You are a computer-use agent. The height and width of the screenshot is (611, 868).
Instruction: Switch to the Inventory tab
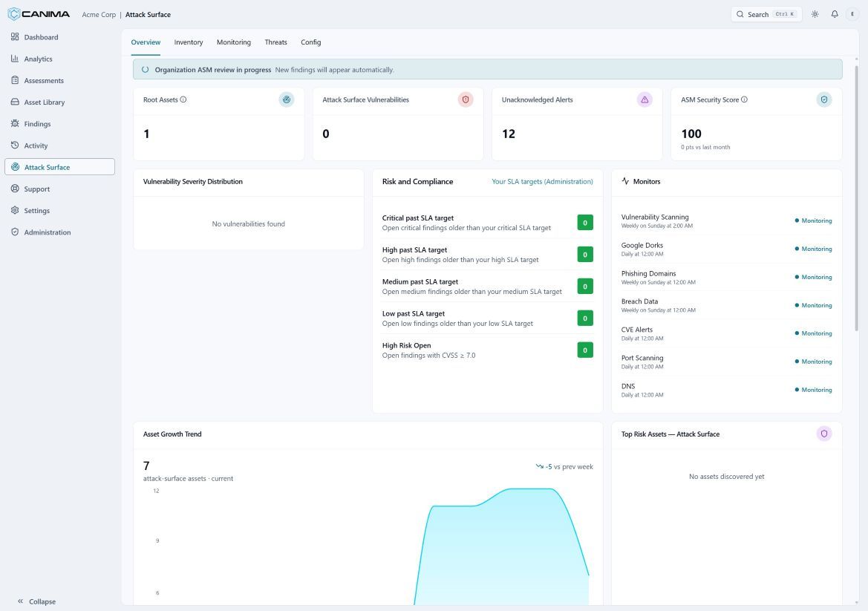(188, 42)
